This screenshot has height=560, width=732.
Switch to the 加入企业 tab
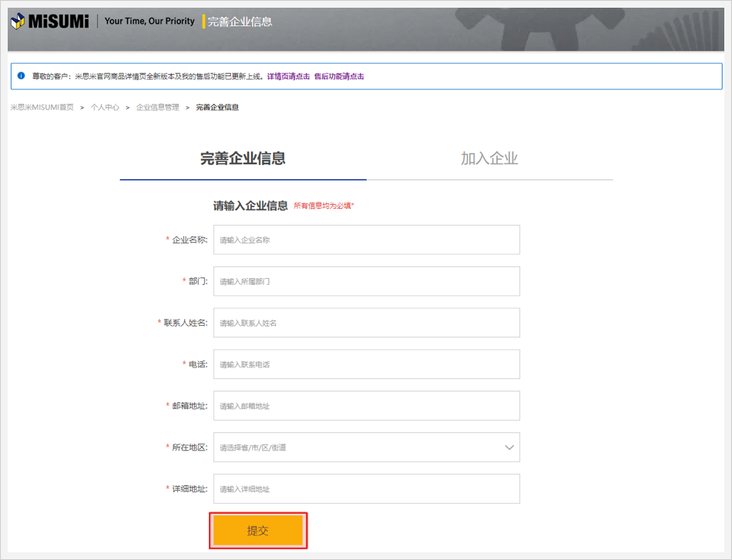[x=489, y=159]
